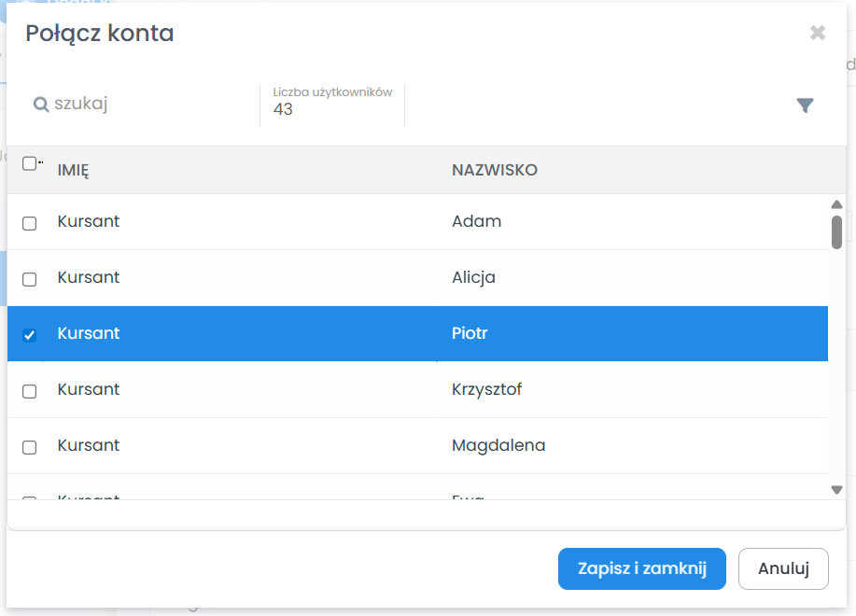
Task: Check the box for Kursant Krzysztof
Action: [x=30, y=391]
